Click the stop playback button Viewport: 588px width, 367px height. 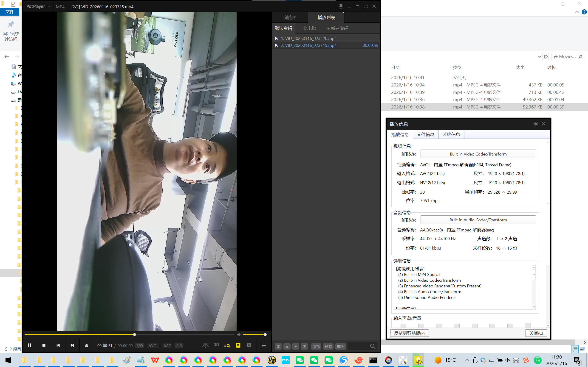[x=44, y=345]
